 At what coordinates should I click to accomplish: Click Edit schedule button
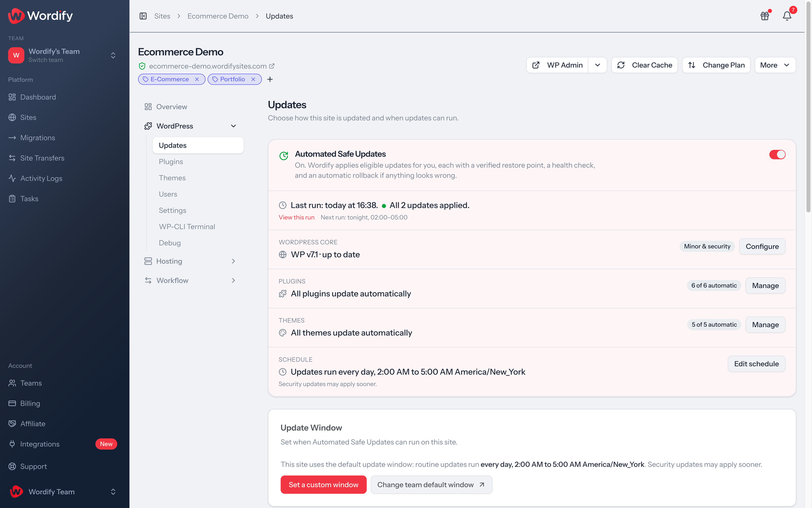coord(756,364)
